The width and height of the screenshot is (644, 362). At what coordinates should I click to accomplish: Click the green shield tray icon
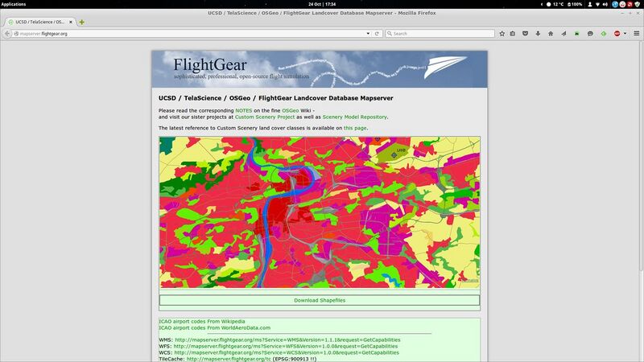coord(638,4)
